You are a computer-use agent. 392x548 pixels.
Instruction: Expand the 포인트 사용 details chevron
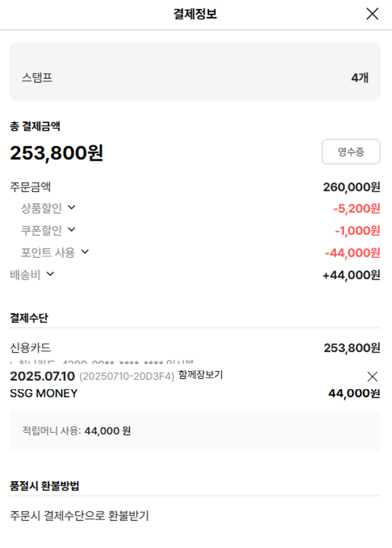(x=85, y=252)
